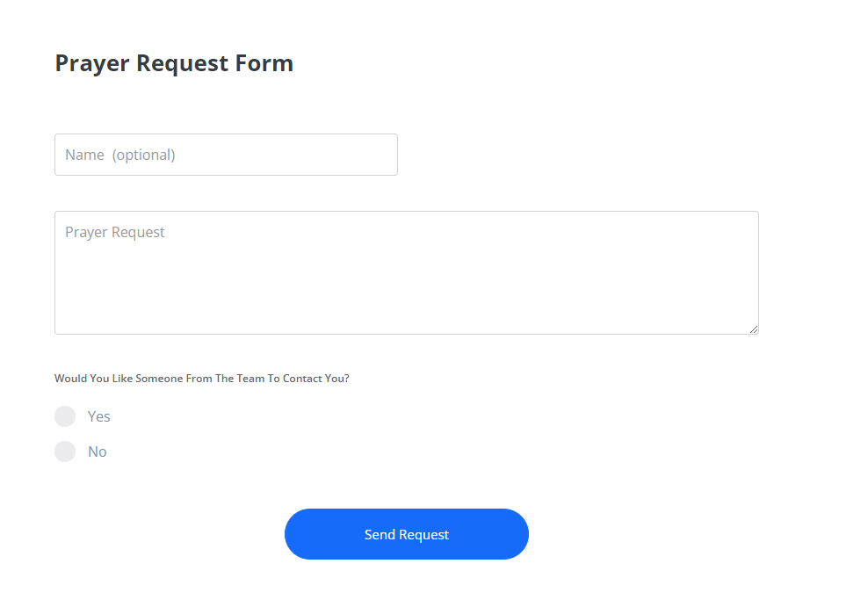Click the Yes option label
The width and height of the screenshot is (868, 607).
[x=98, y=416]
